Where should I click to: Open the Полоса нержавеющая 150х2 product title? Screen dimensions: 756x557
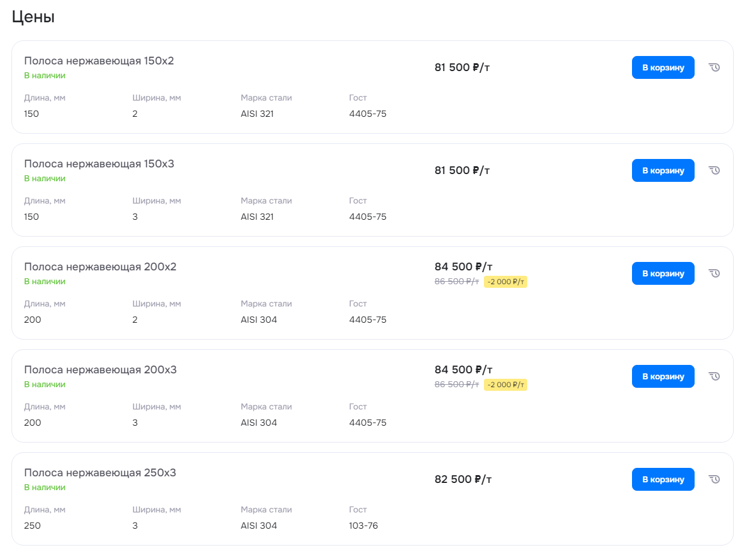99,61
